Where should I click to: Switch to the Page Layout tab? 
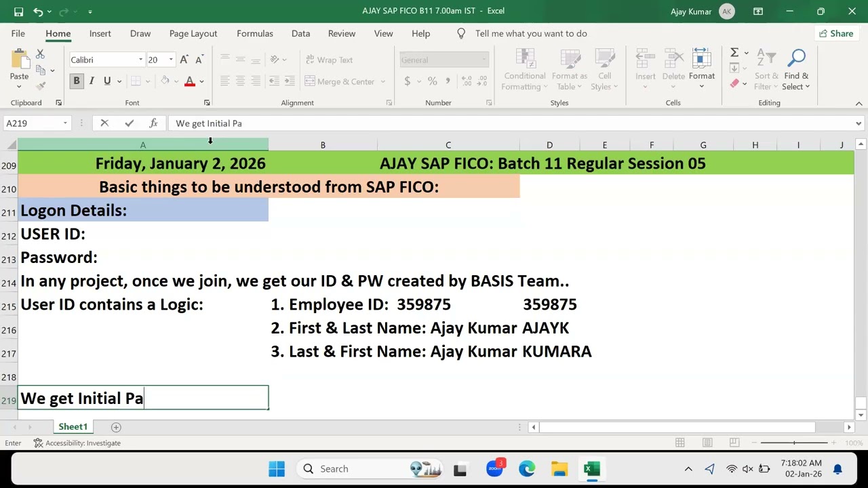[193, 33]
